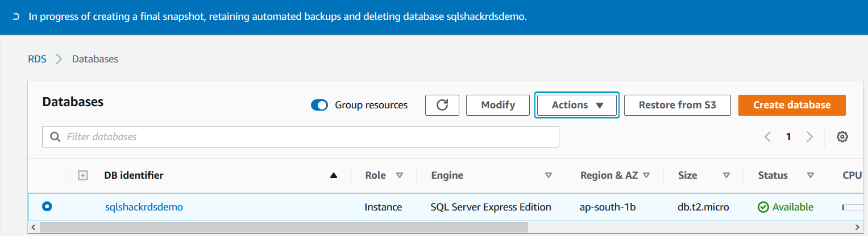The image size is (868, 236).
Task: Click the expand-all plus icon in header
Action: pos(82,175)
